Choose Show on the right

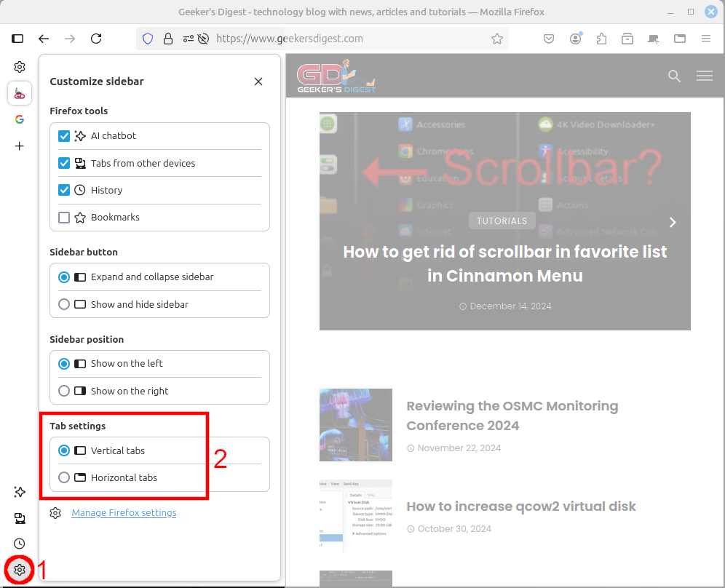point(64,391)
